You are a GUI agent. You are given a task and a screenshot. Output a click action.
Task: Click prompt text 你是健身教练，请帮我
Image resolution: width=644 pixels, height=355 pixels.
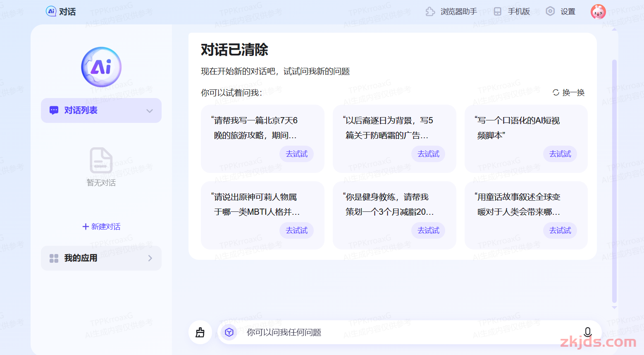(x=385, y=197)
